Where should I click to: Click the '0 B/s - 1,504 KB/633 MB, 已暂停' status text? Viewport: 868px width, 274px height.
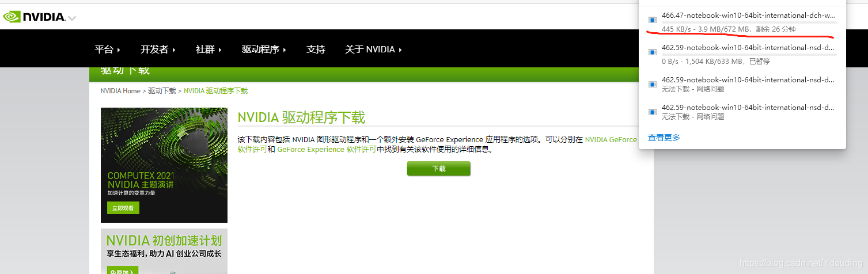click(x=716, y=62)
